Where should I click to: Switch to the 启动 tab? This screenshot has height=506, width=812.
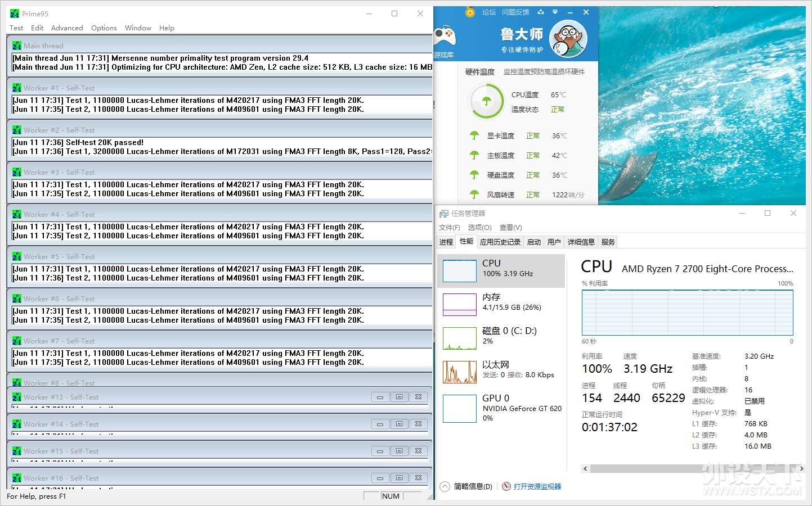coord(534,242)
